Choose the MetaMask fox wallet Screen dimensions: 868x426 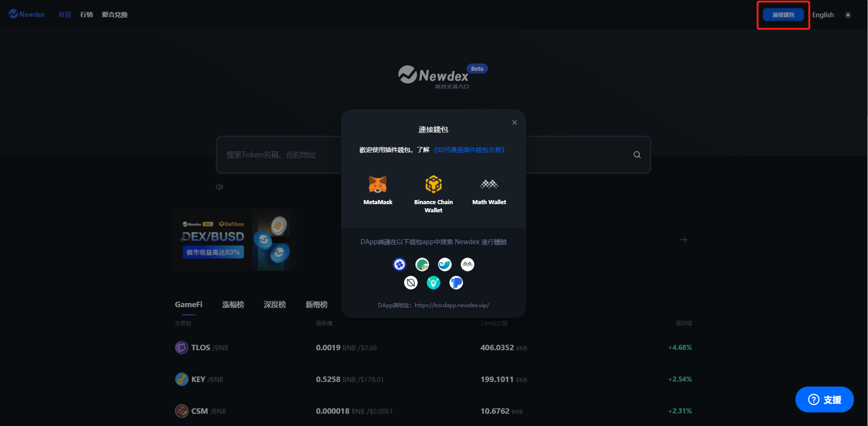coord(378,190)
